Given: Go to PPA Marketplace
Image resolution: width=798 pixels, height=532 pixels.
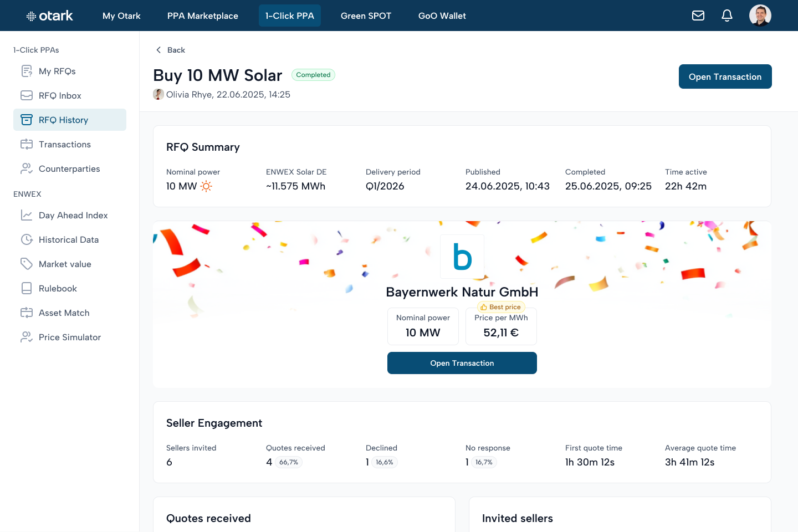Looking at the screenshot, I should click(x=203, y=16).
